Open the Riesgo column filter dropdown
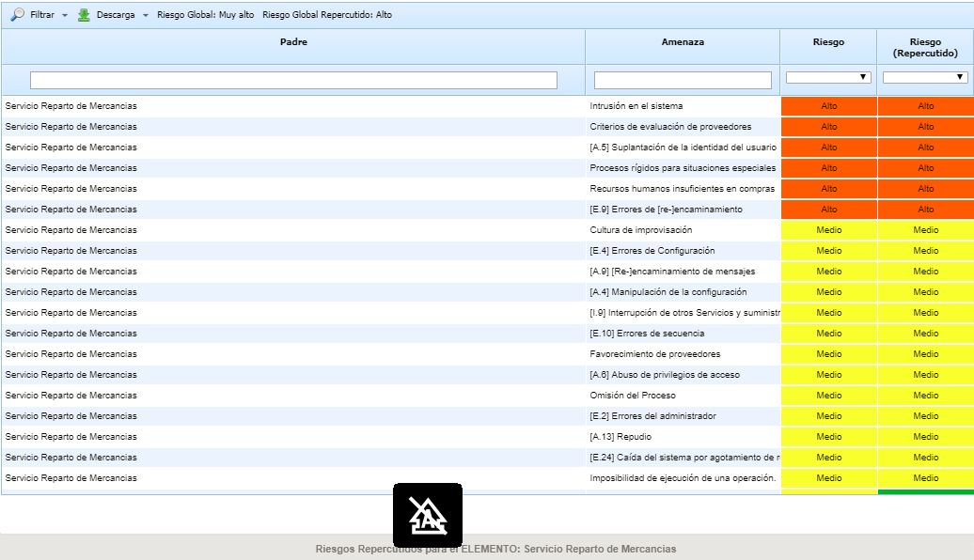 828,77
